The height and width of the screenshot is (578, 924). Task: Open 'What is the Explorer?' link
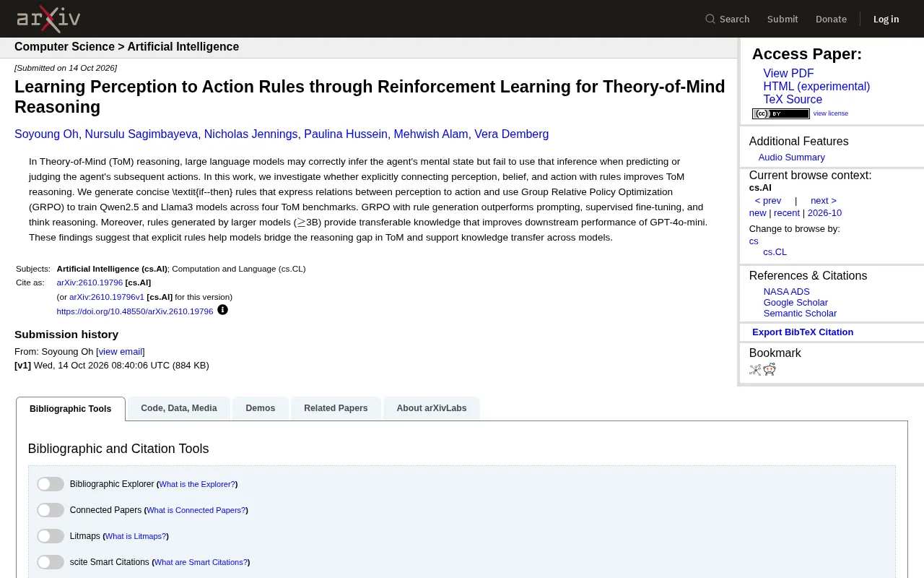tap(197, 484)
